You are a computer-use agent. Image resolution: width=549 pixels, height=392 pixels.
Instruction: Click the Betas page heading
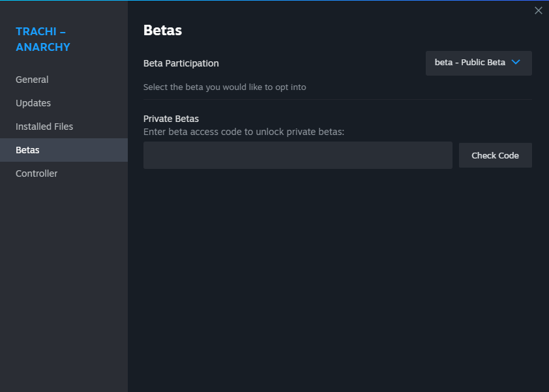point(162,31)
